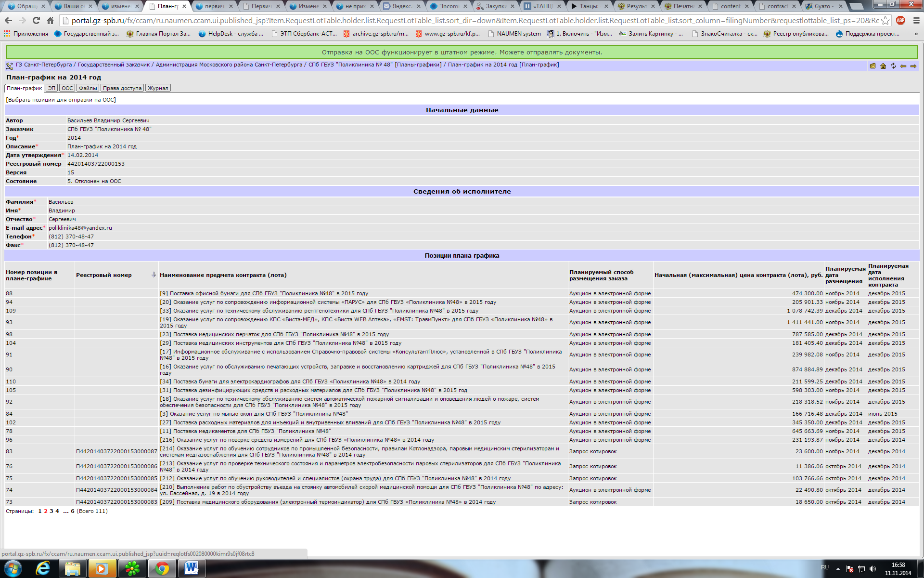Expand bookmarks overflow chevron
This screenshot has height=578, width=924.
tap(915, 34)
